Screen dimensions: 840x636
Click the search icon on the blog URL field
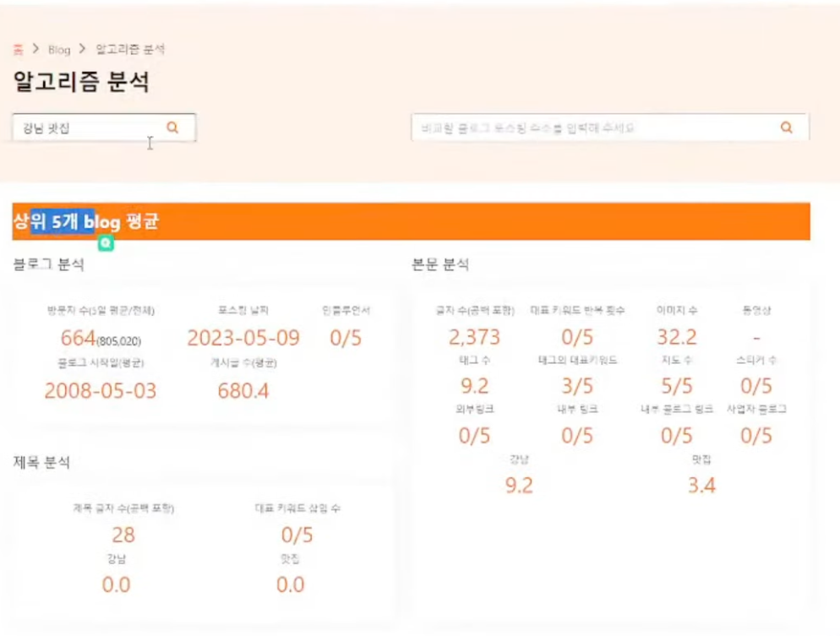pos(786,127)
